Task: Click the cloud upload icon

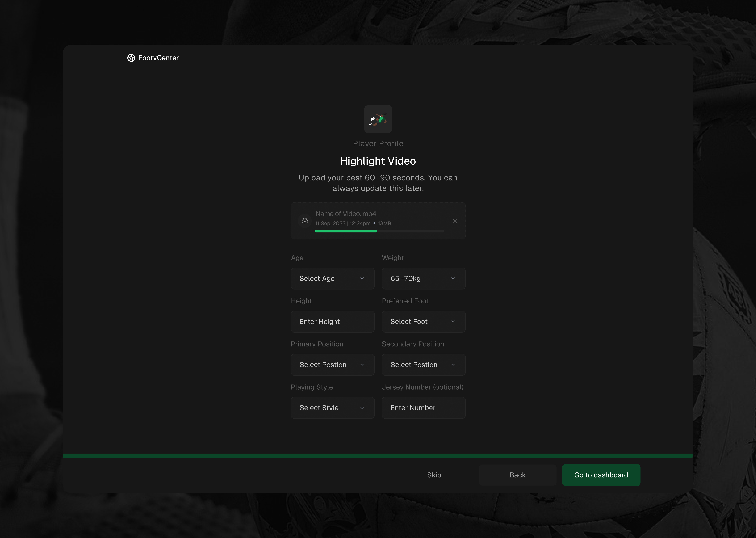Action: [305, 221]
